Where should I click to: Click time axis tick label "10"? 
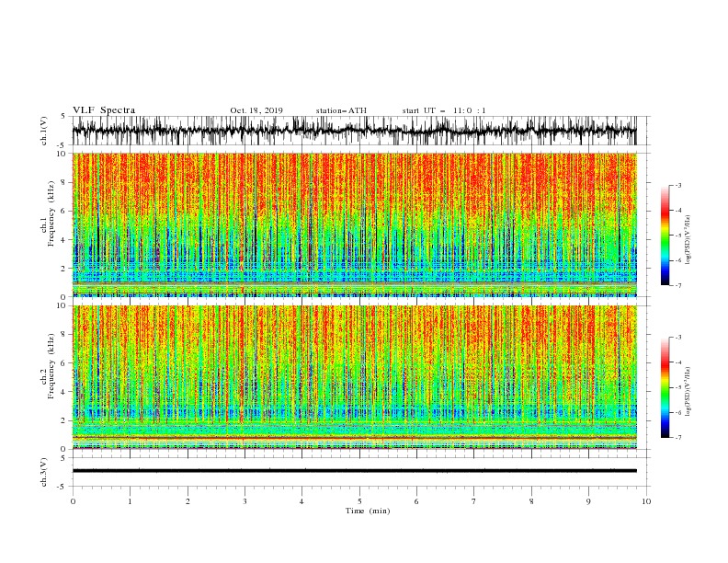[646, 501]
